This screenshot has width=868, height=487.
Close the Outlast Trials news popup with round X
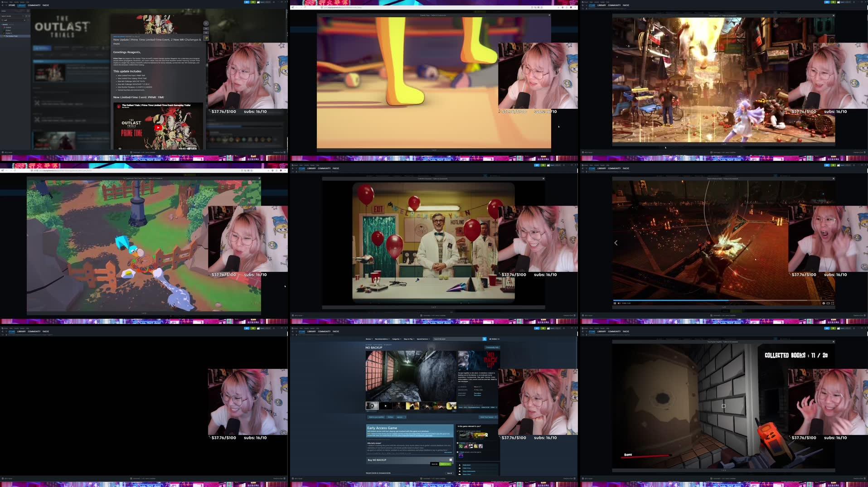(206, 23)
